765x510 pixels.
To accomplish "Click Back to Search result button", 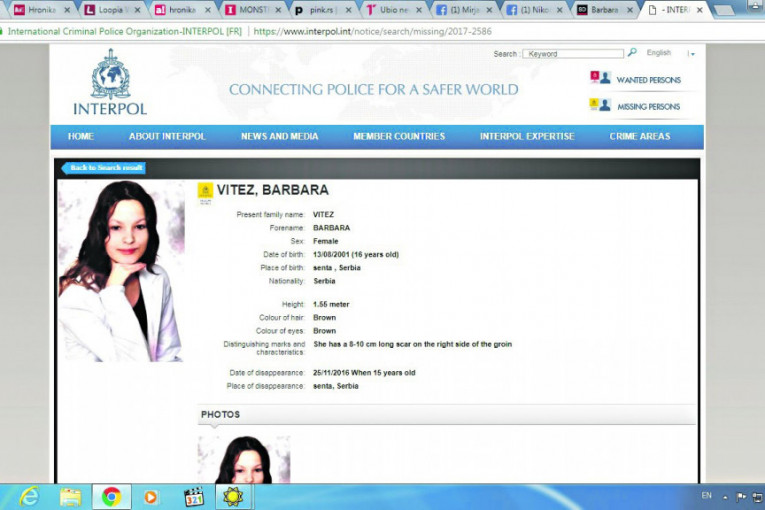I will tap(105, 168).
